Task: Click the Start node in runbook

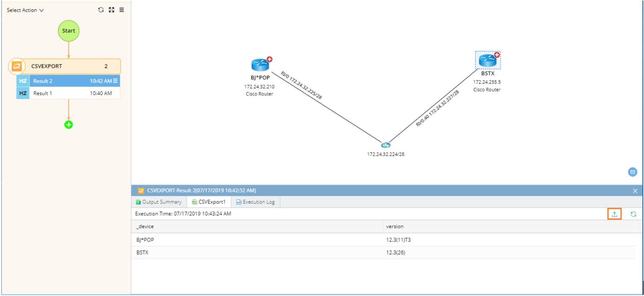Action: pyautogui.click(x=69, y=31)
